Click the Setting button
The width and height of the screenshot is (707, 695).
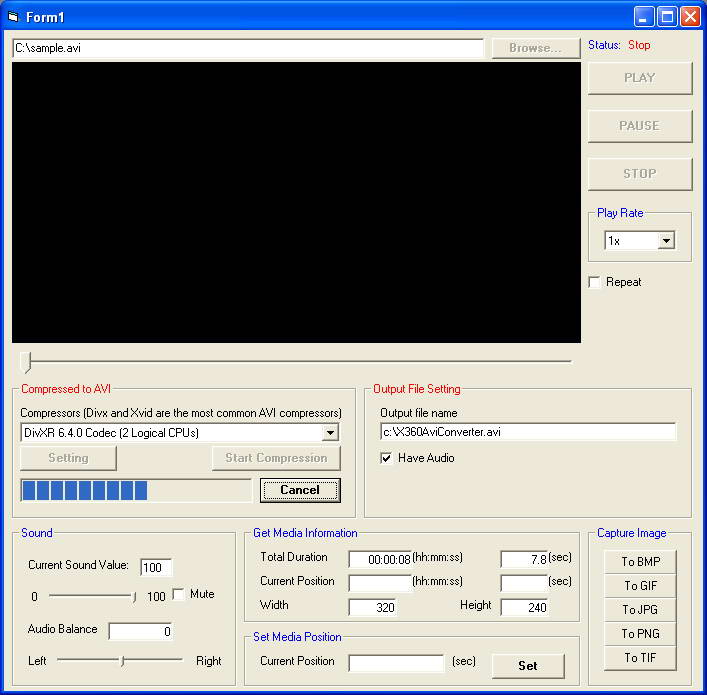click(68, 458)
